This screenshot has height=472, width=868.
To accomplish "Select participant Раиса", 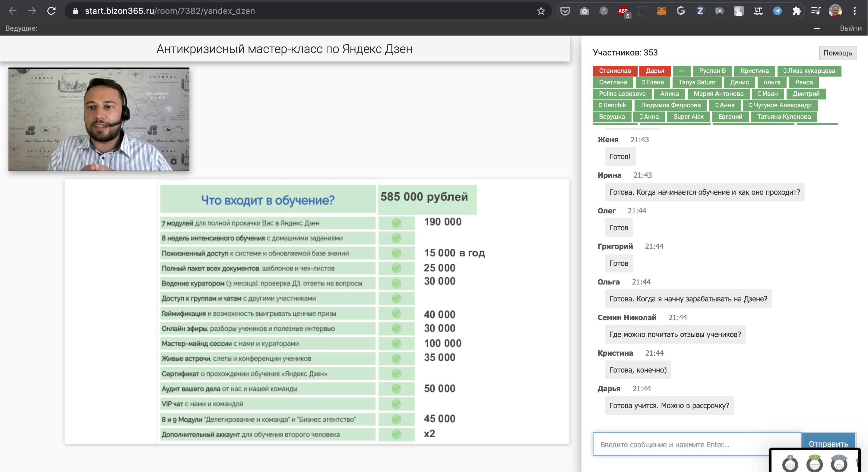I will pyautogui.click(x=804, y=82).
